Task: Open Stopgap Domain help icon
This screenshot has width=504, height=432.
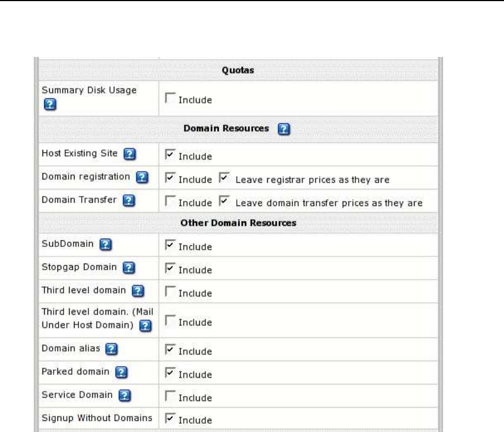Action: [129, 267]
